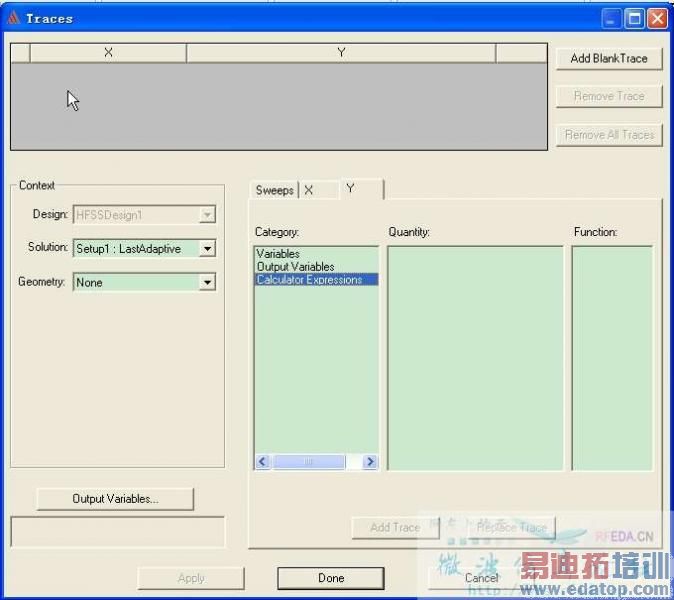Click the Remove Trace button
Screen dimensions: 674x600
(609, 96)
